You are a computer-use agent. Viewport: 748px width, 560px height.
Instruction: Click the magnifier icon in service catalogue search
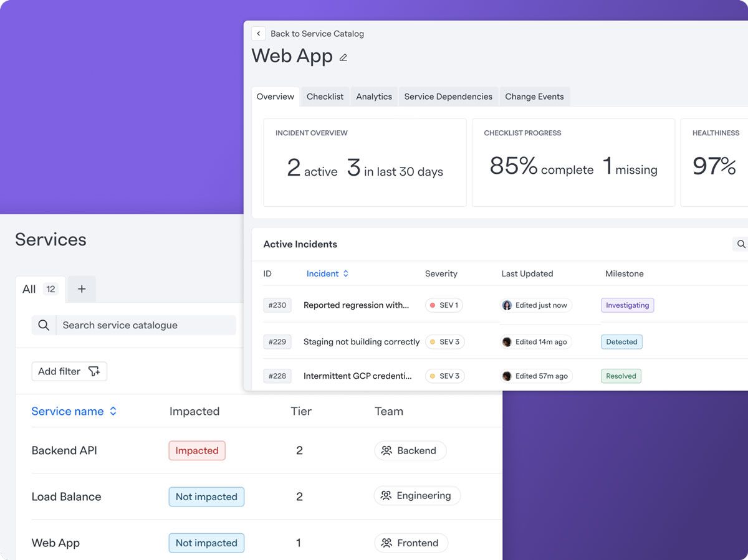tap(44, 325)
